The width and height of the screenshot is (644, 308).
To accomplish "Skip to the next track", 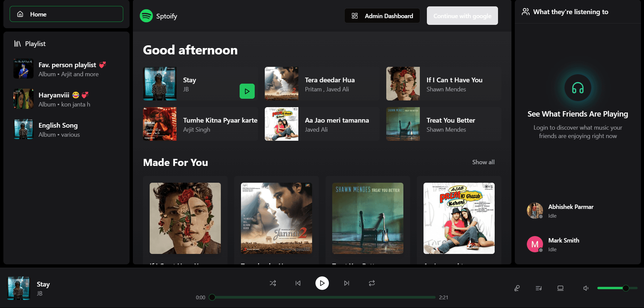I will pyautogui.click(x=346, y=283).
